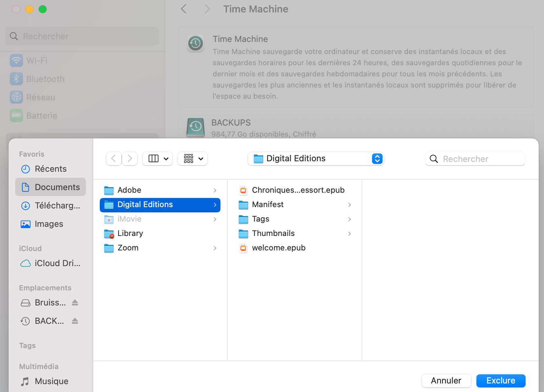Eject the Bruiss... drive

(x=75, y=303)
